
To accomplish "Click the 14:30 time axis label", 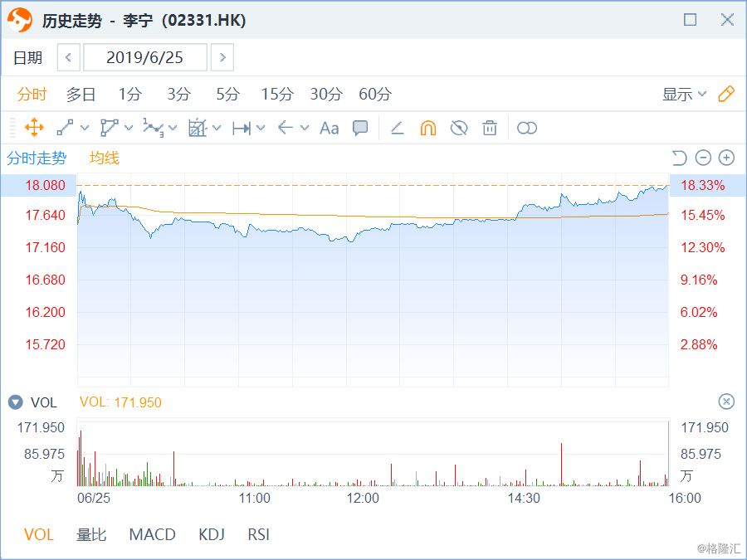I will pyautogui.click(x=524, y=498).
